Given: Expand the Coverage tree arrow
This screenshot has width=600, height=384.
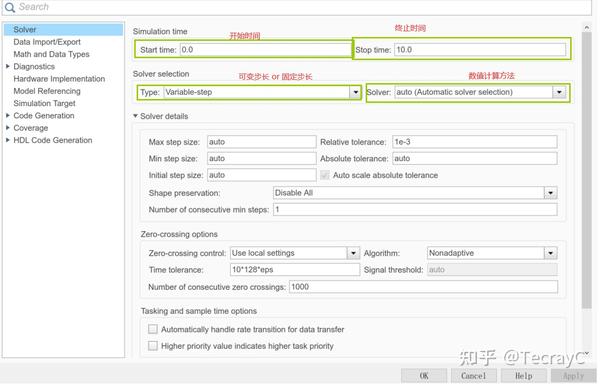Looking at the screenshot, I should pyautogui.click(x=8, y=127).
